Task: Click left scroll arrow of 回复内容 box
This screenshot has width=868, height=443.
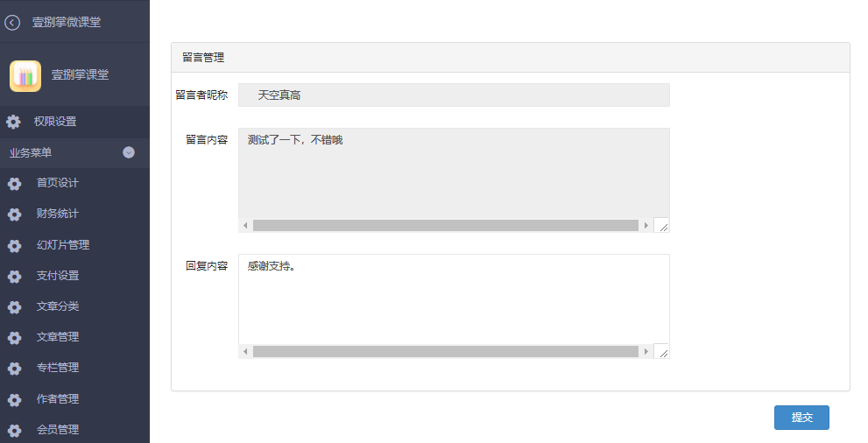Action: (245, 352)
